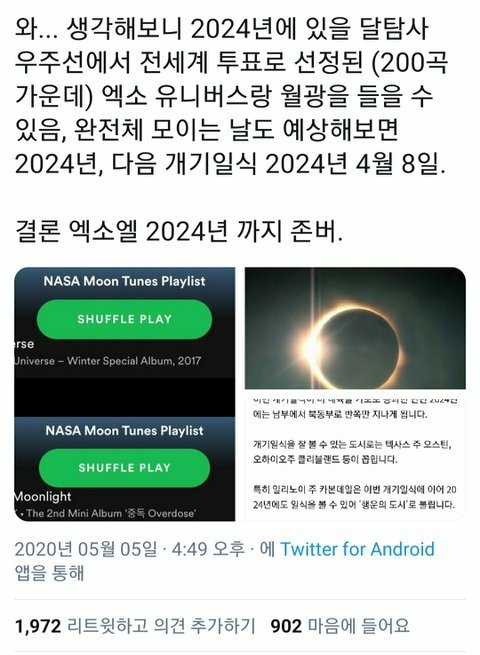Open the 마음에 들어요 likes label

[x=359, y=626]
